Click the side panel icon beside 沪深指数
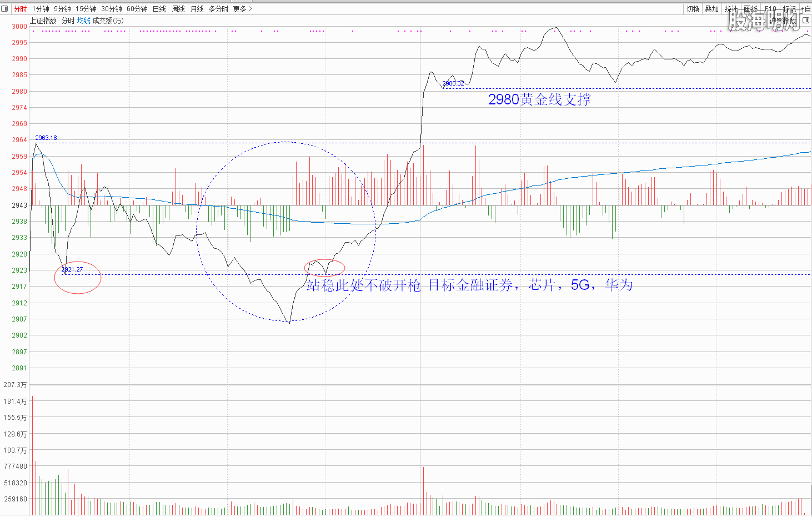The image size is (812, 517). coord(806,21)
